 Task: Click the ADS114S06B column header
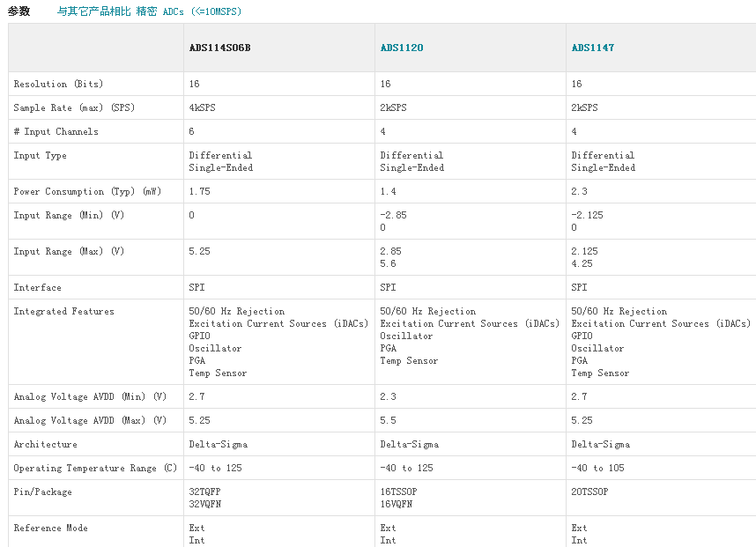[x=219, y=48]
